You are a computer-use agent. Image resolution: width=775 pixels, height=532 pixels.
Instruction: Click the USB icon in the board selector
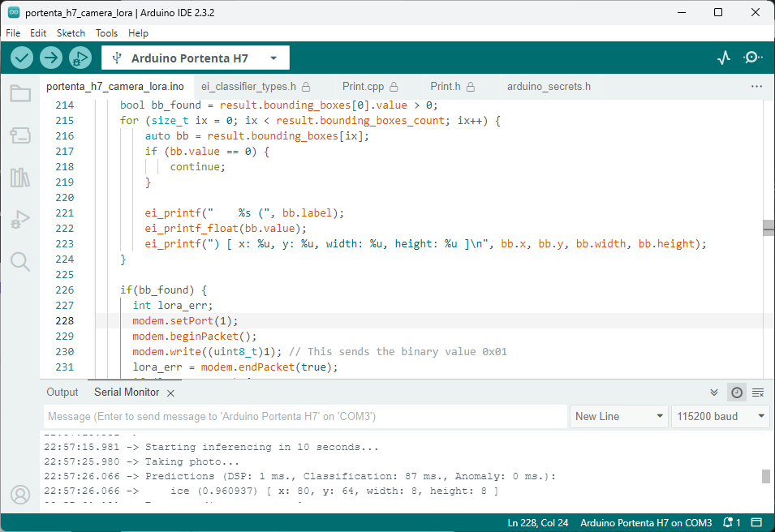pos(117,58)
